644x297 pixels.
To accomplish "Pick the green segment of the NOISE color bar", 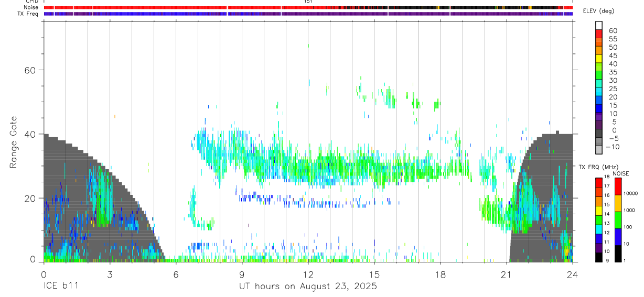I will point(618,220).
